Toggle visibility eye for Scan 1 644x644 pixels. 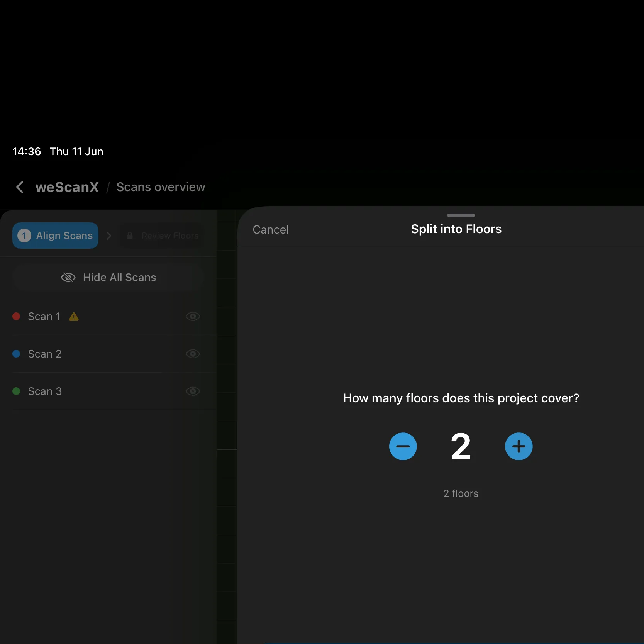click(x=193, y=317)
